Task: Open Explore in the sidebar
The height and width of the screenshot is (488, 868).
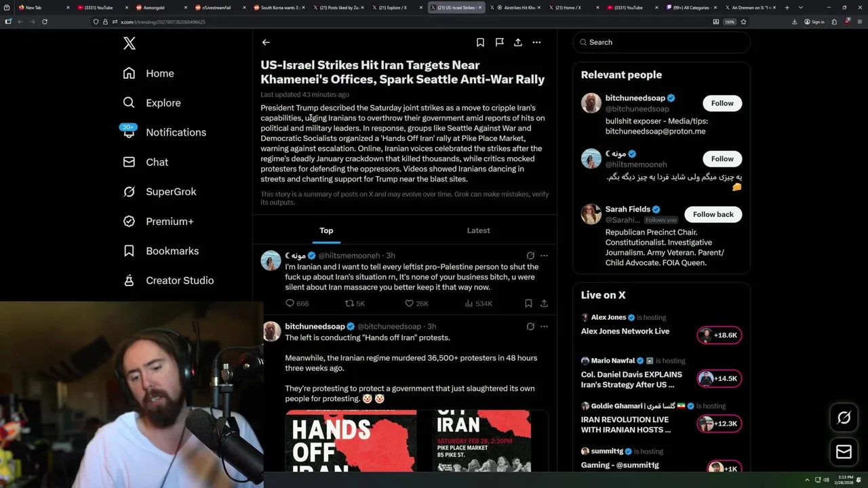Action: point(152,103)
